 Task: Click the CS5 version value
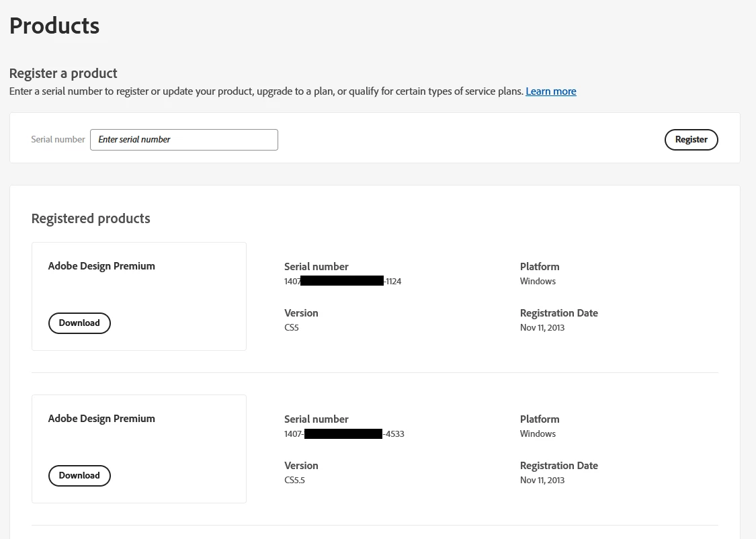tap(292, 327)
